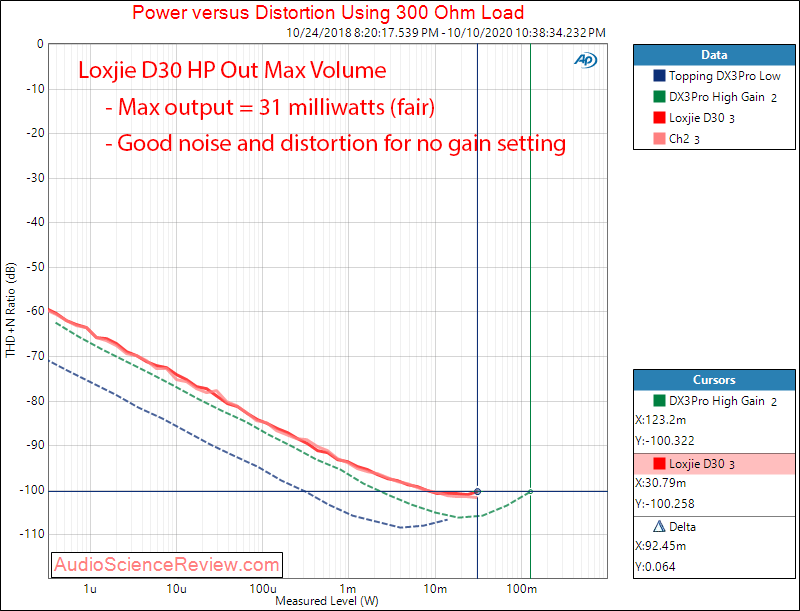Click the 'Good noise and distortion' annotation line
Viewport: 800px width, 611px height.
(x=335, y=143)
